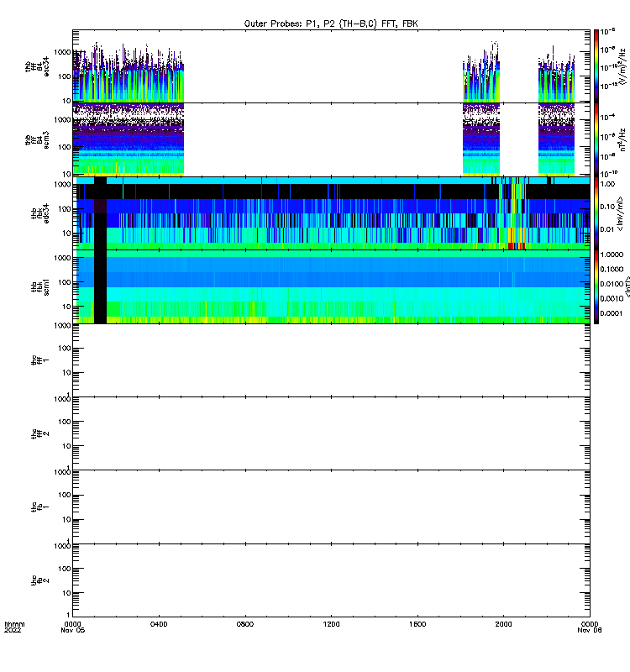Click the 'thc fff 2' panel label
630x672 pixels.
[x=40, y=433]
